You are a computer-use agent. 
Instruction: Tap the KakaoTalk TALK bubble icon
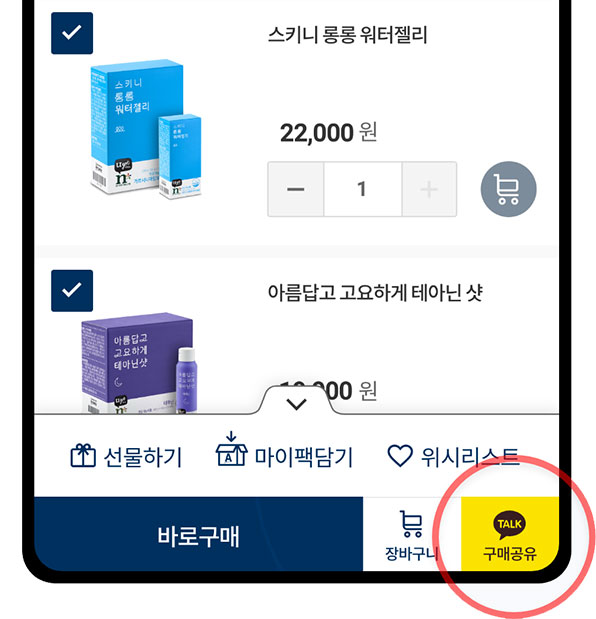[x=510, y=525]
